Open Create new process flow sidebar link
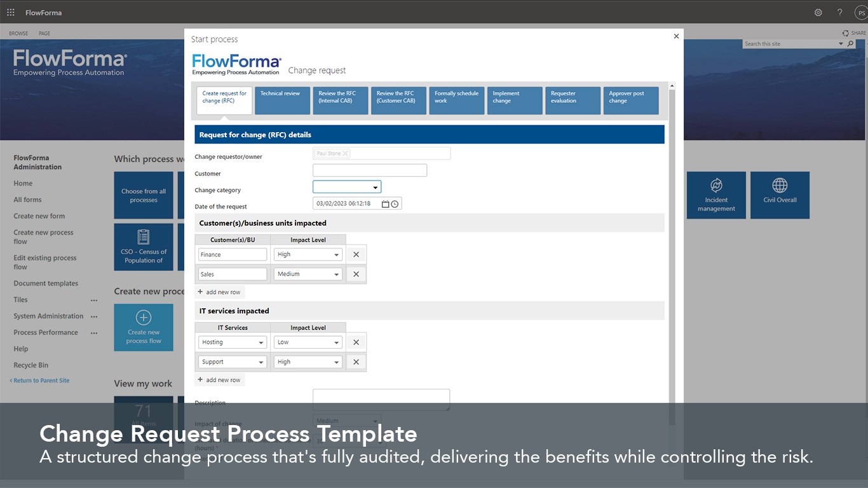Screen dimensions: 868x488 point(43,237)
